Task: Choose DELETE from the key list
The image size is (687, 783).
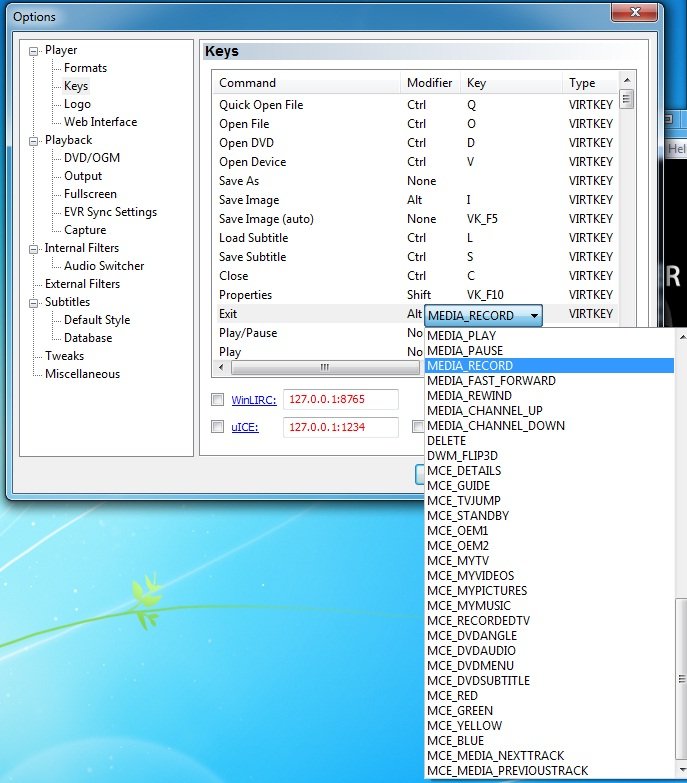Action: coord(549,440)
